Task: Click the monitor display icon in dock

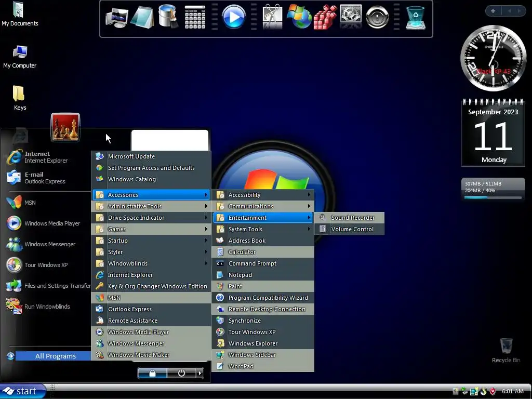Action: point(116,18)
